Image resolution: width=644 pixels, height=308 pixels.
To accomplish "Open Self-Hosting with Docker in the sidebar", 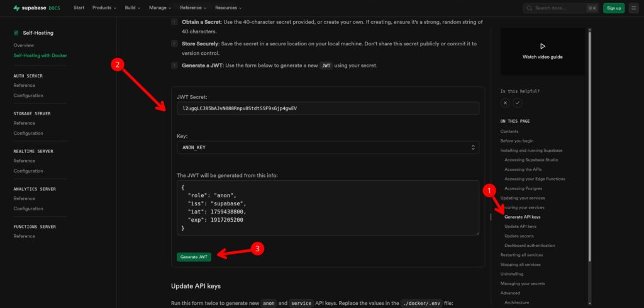I will pos(40,55).
